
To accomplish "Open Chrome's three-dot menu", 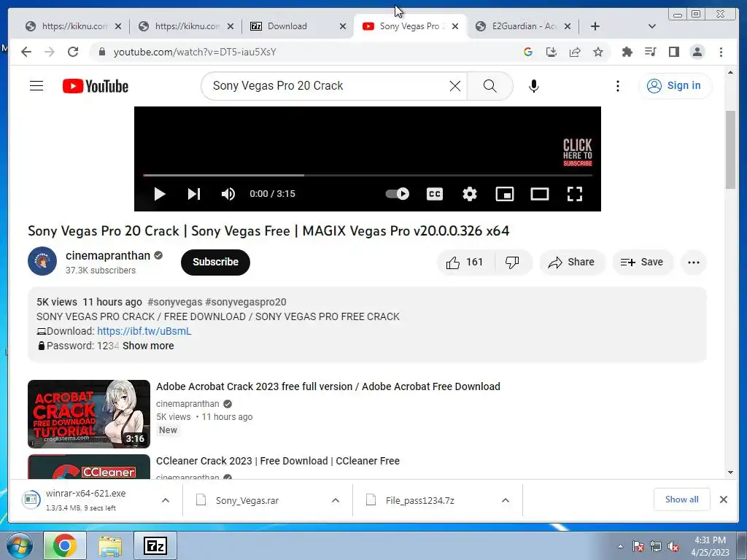I will [721, 52].
